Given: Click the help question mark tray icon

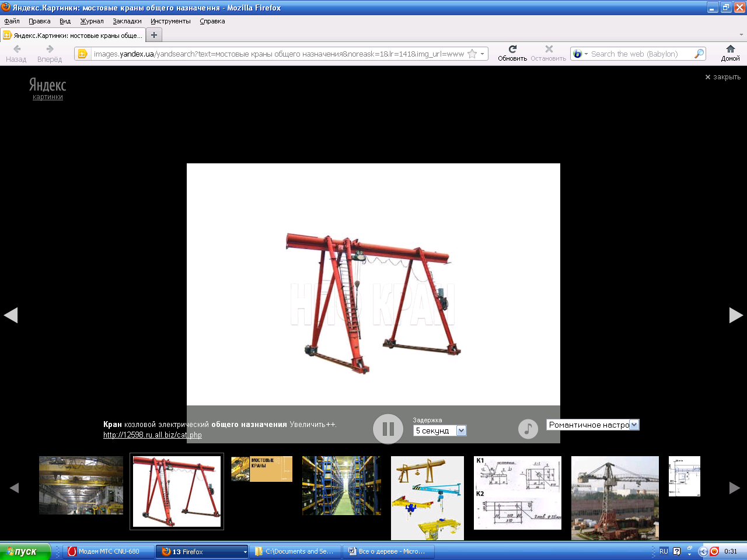Looking at the screenshot, I should pos(677,551).
